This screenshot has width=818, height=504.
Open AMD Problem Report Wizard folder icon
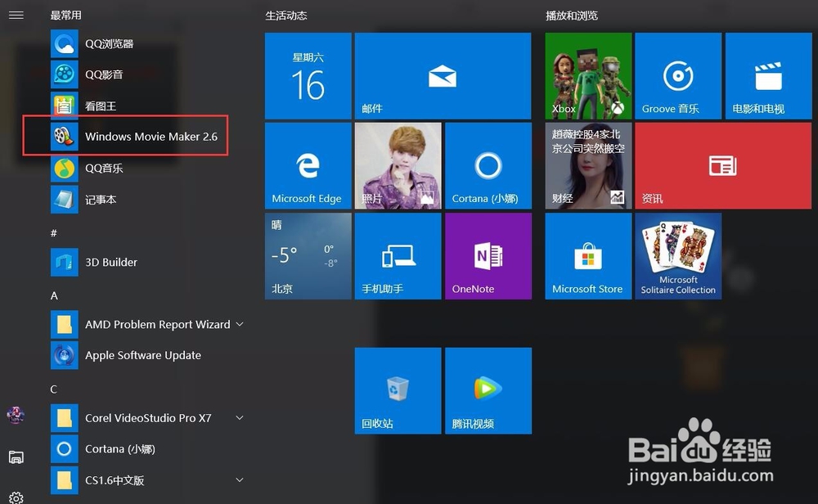(64, 324)
